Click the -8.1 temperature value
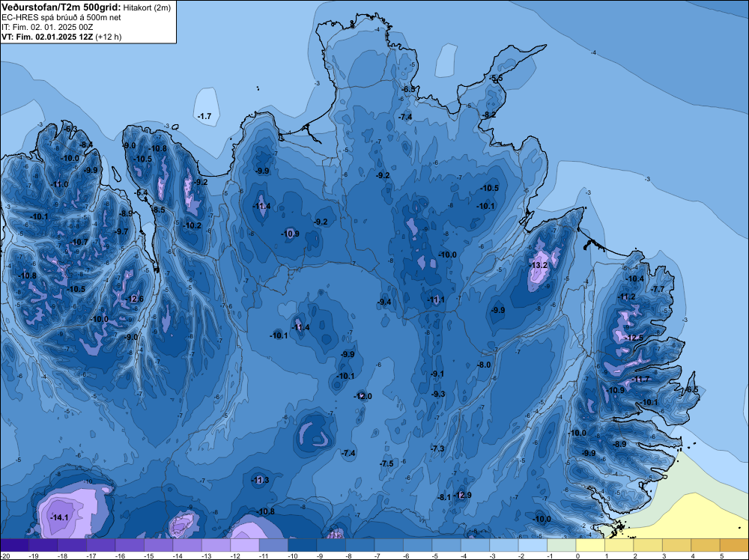The height and width of the screenshot is (560, 749). [x=444, y=497]
